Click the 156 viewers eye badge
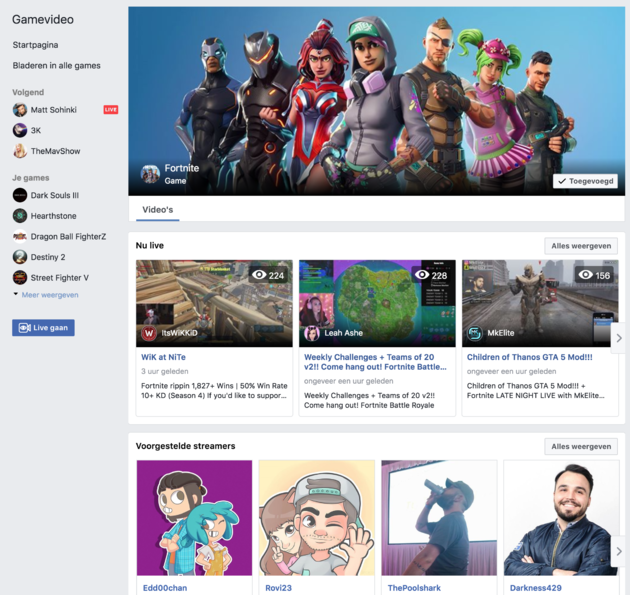 [594, 275]
